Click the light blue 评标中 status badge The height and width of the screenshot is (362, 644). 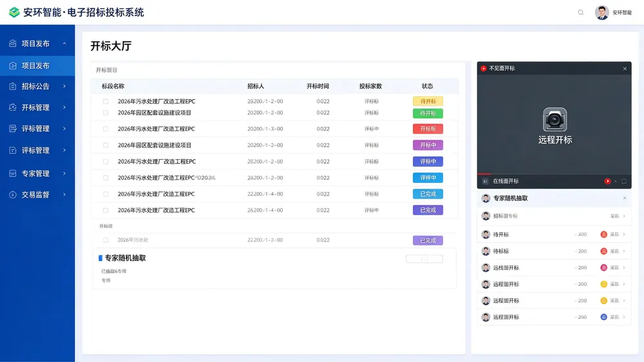point(428,178)
